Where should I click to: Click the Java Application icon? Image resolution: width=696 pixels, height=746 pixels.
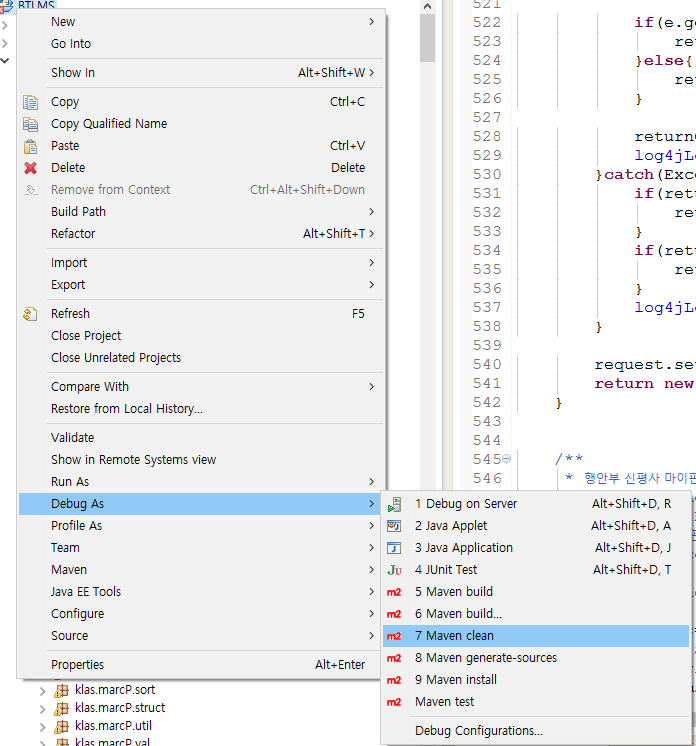tap(394, 548)
